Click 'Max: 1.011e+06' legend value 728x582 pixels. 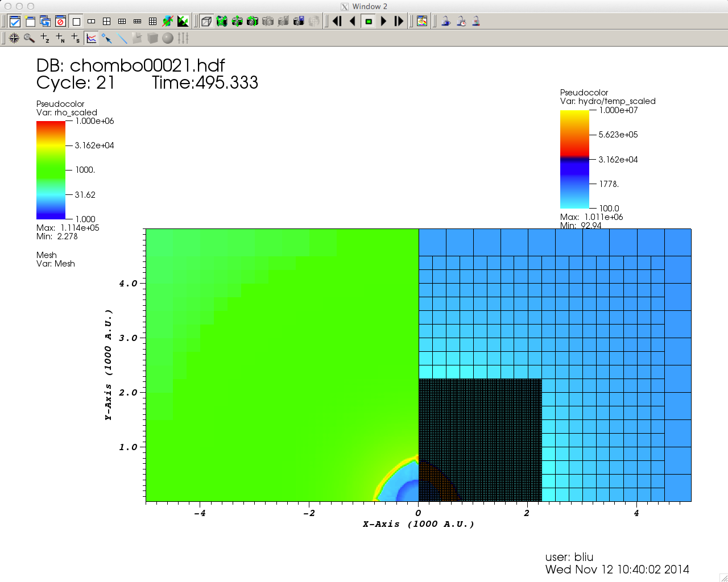[x=591, y=217]
